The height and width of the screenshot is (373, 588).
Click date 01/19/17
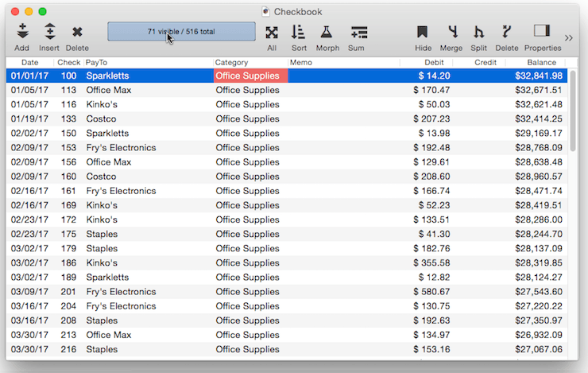(x=29, y=119)
